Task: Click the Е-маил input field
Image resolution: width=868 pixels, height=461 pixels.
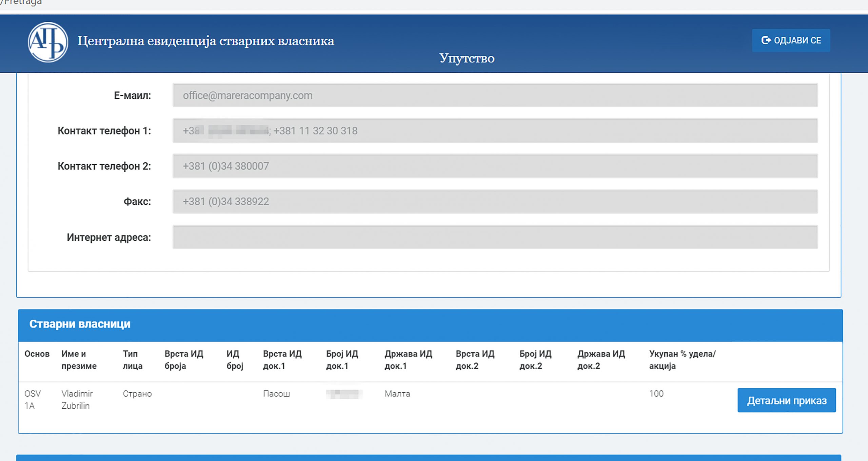Action: (x=495, y=96)
